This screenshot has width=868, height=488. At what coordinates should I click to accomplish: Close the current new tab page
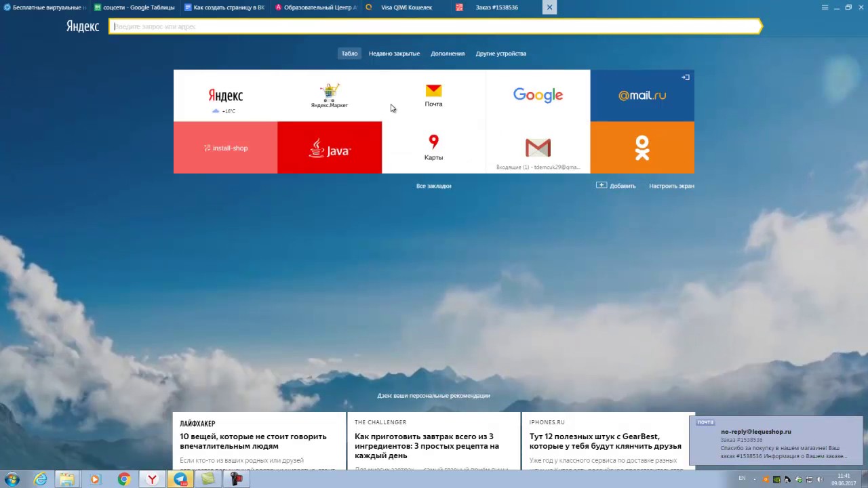point(549,7)
